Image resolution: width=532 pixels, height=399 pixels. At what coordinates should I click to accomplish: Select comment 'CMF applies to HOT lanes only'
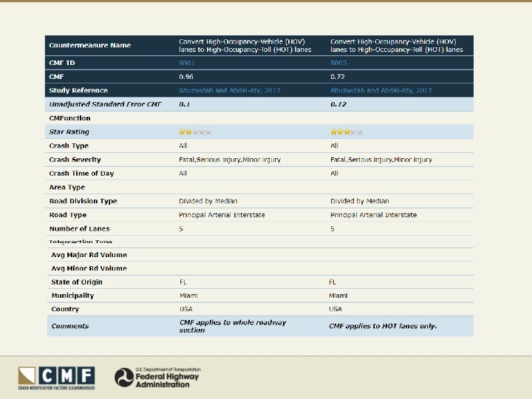coord(383,326)
